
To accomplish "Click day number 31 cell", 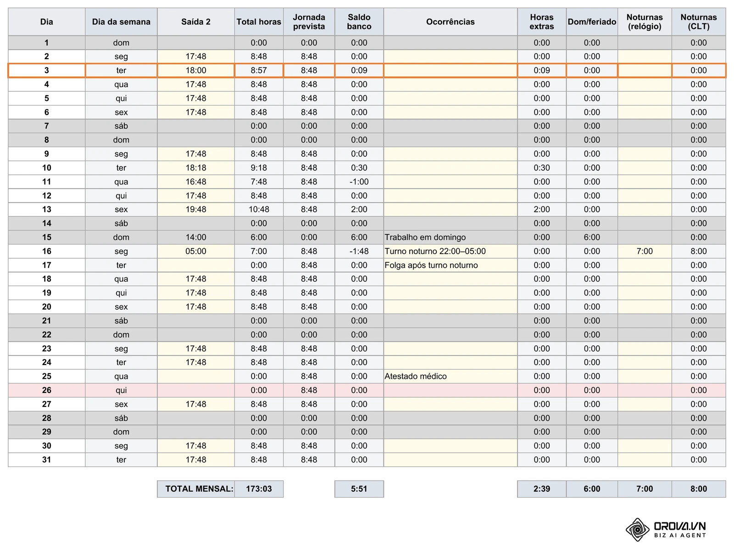I will [47, 460].
